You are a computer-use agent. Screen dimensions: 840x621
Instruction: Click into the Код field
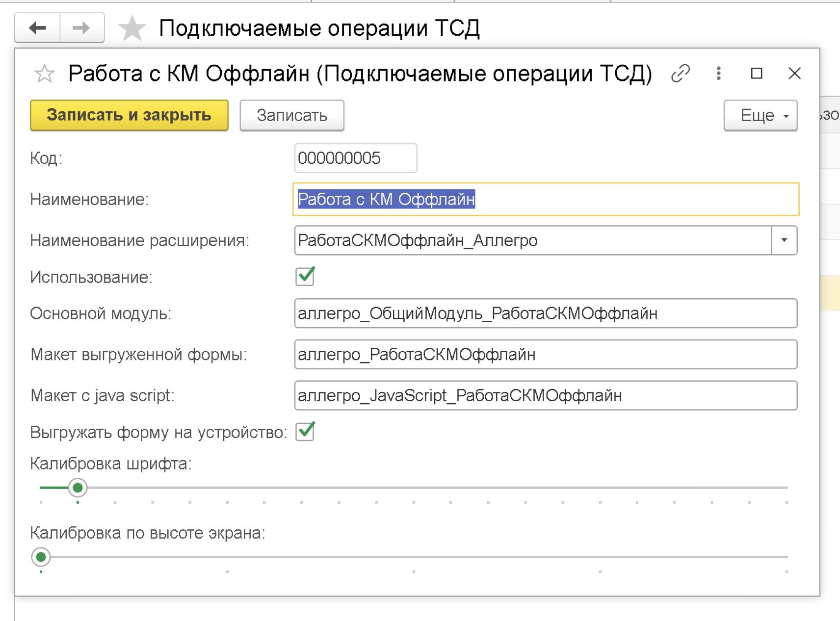(355, 158)
